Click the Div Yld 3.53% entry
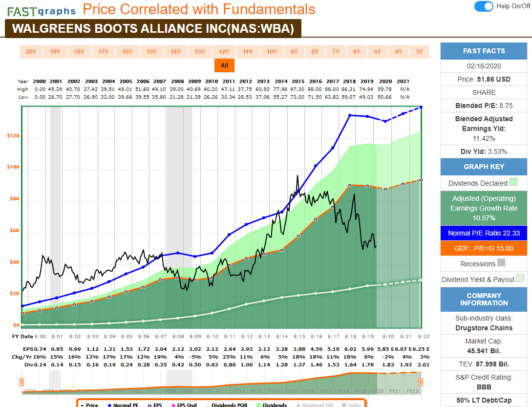This screenshot has width=532, height=407. (x=484, y=151)
